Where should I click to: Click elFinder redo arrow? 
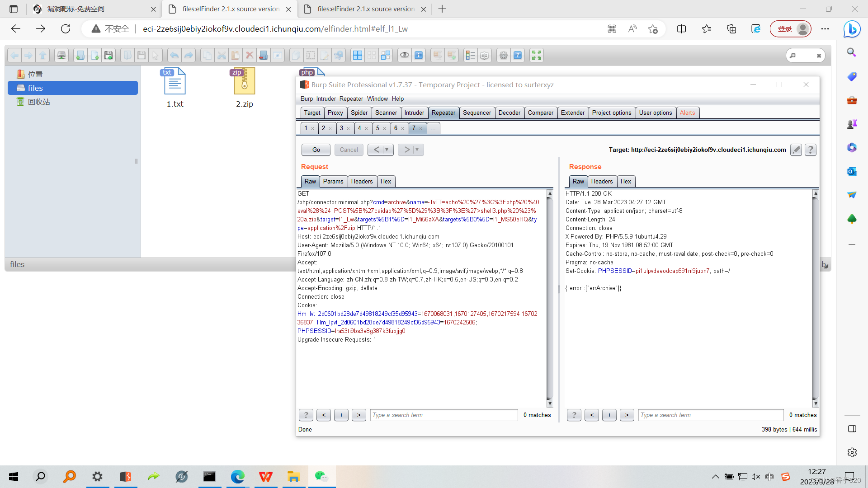189,55
